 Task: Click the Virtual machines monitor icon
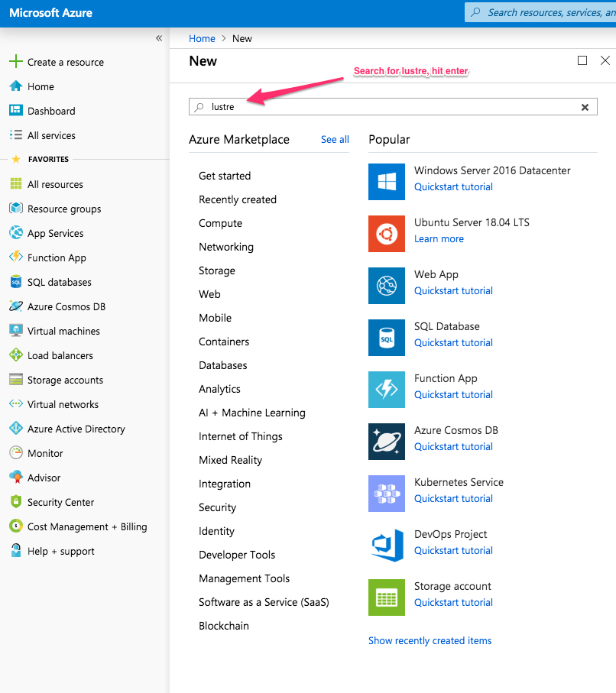[16, 330]
